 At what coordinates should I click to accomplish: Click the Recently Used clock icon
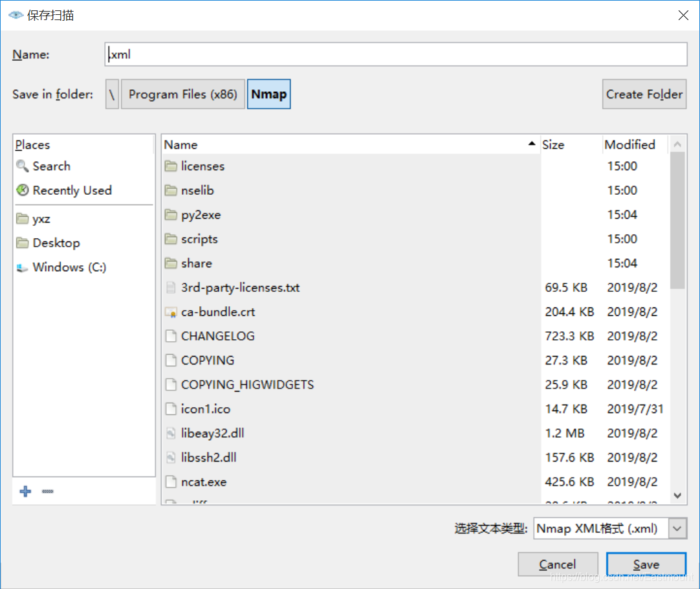pos(23,190)
